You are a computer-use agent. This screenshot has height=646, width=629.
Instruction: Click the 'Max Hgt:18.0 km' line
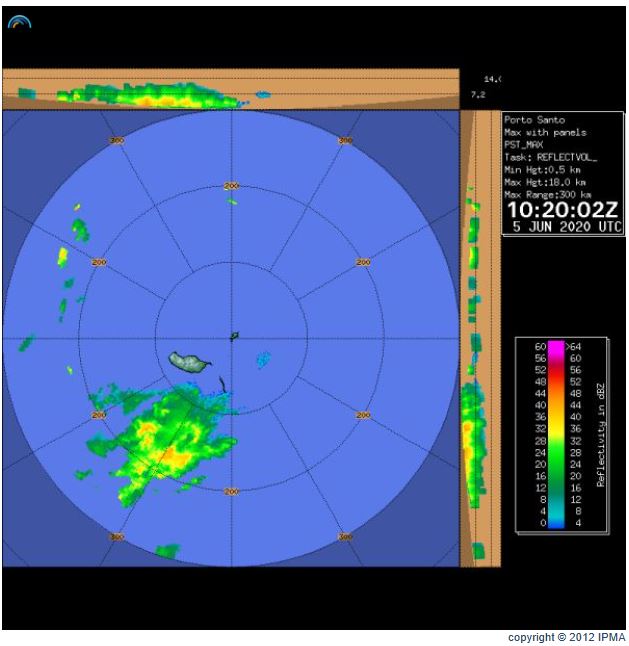[x=545, y=182]
